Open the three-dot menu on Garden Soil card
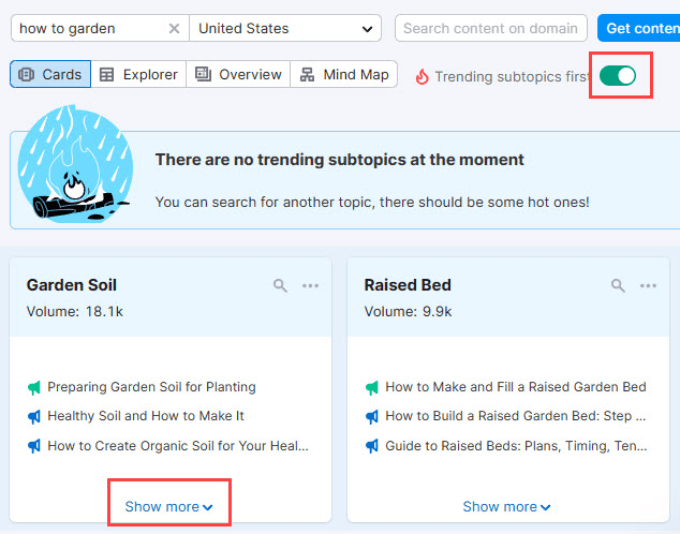 [x=311, y=285]
